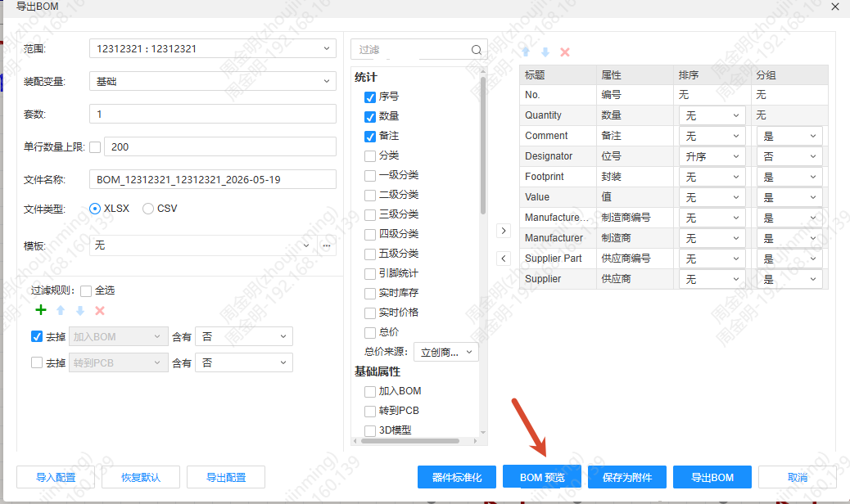Open the 范围 dropdown
This screenshot has width=850, height=504.
213,48
